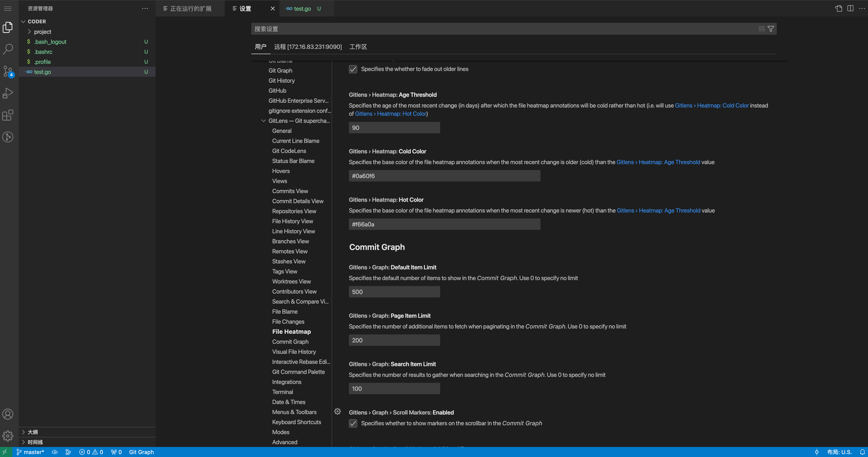Screen dimensions: 868x457
Task: Follow Heatmap: Cold Color link in Age Threshold
Action: (x=712, y=105)
